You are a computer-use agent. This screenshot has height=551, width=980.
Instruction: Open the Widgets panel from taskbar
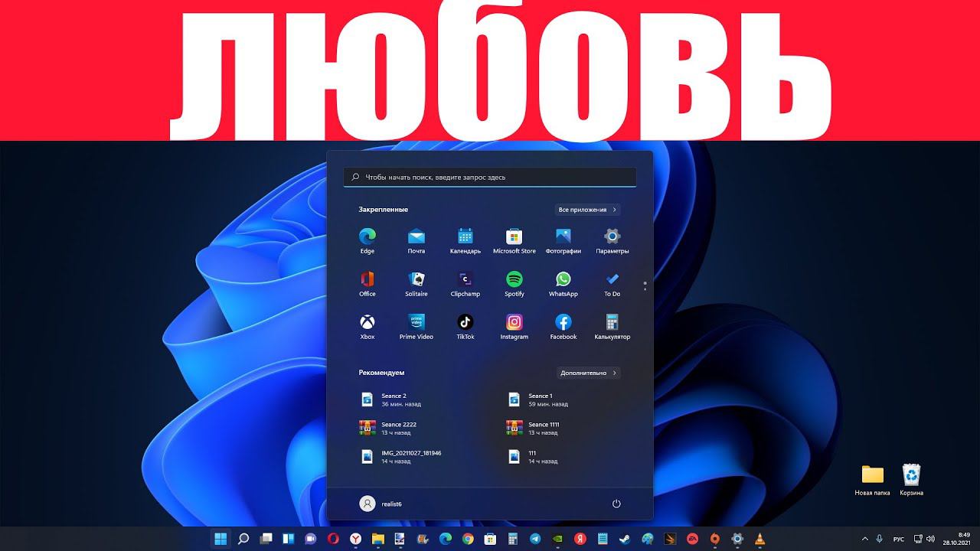[288, 539]
